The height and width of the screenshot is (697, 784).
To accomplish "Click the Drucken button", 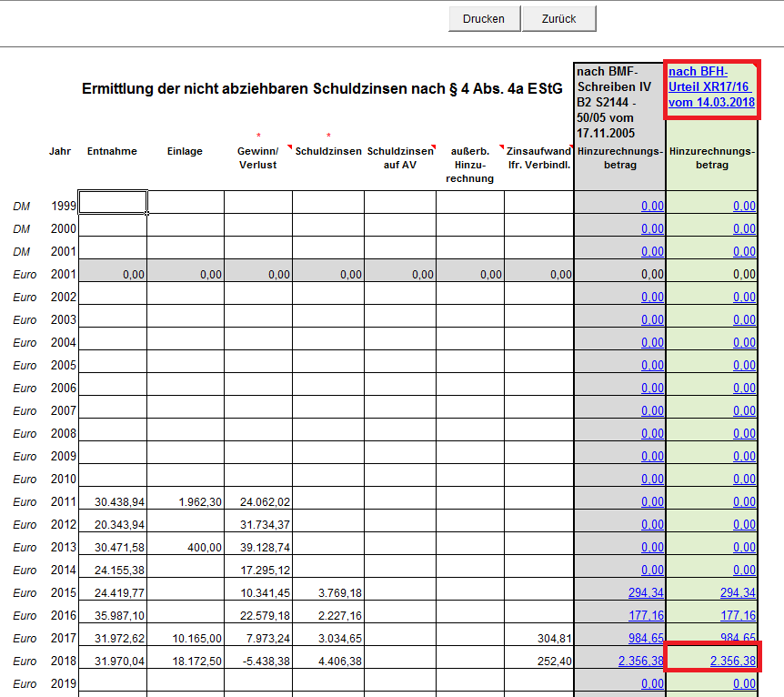I will [483, 19].
